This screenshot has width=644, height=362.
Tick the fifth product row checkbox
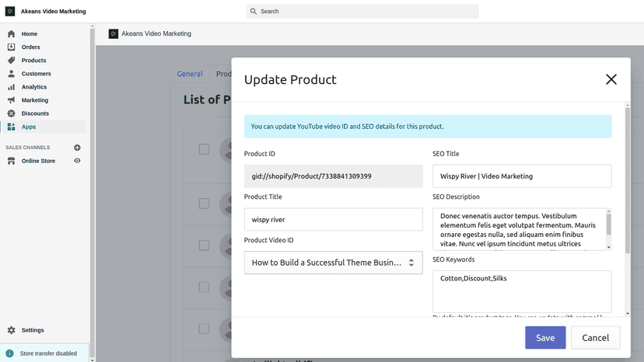point(204,329)
